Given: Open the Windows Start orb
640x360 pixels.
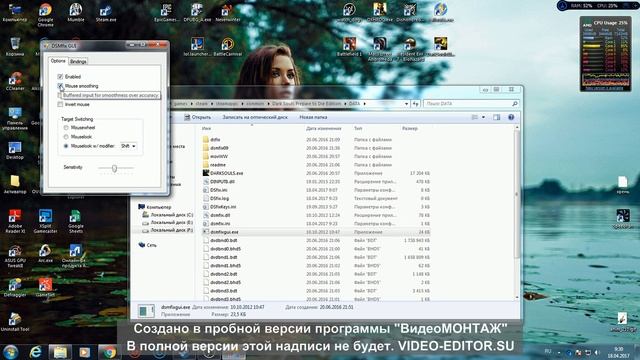Looking at the screenshot, I should (x=11, y=351).
